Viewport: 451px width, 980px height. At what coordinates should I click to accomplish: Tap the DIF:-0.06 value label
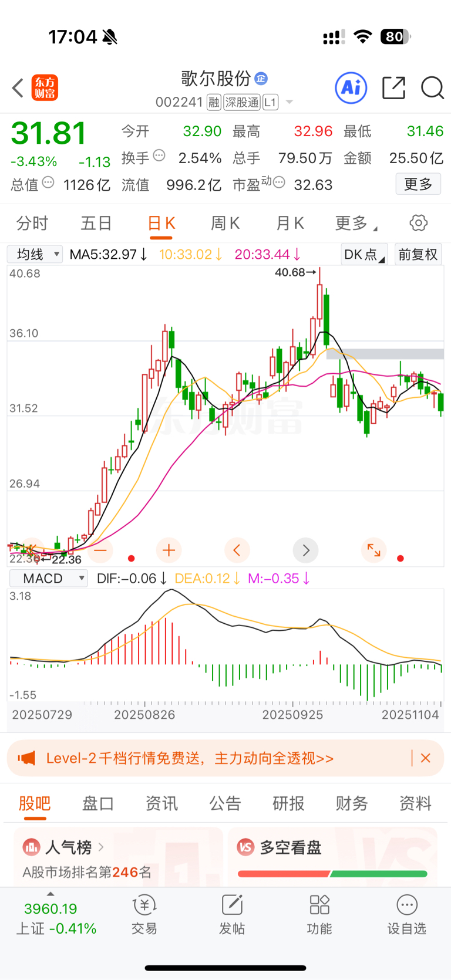point(132,578)
